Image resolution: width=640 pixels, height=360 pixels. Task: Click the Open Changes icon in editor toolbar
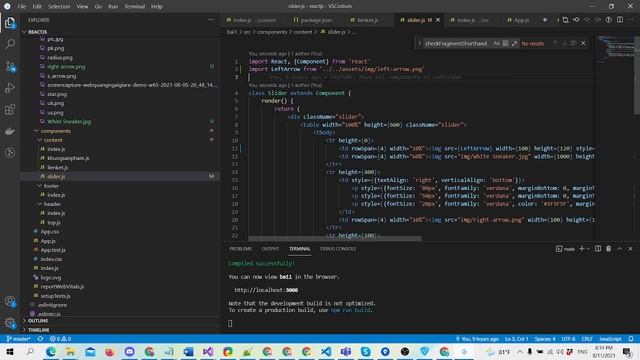(565, 20)
